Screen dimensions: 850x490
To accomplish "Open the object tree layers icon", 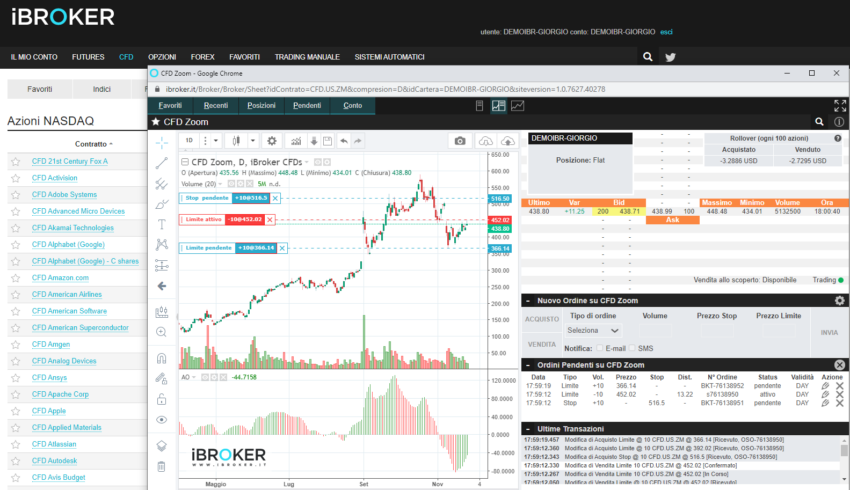I will [x=162, y=446].
